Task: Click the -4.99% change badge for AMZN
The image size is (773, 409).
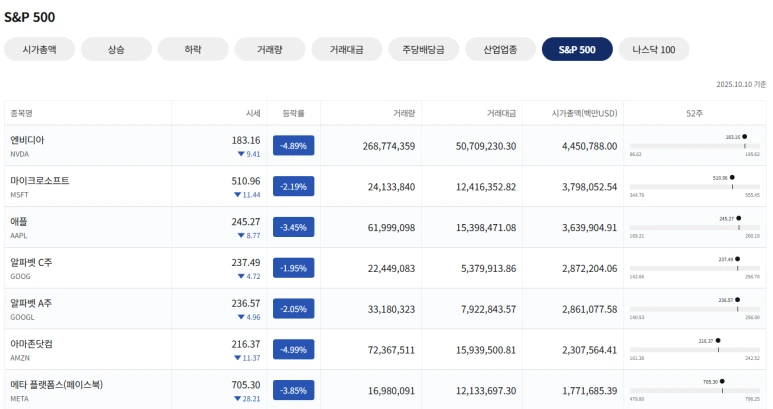Action: (293, 350)
